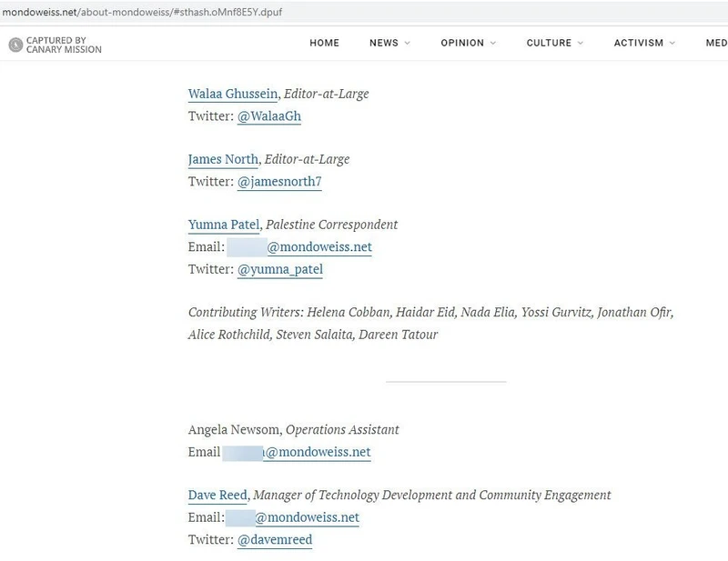Expand the CULTURE dropdown menu
Viewport: 728px width, 561px height.
tap(555, 43)
